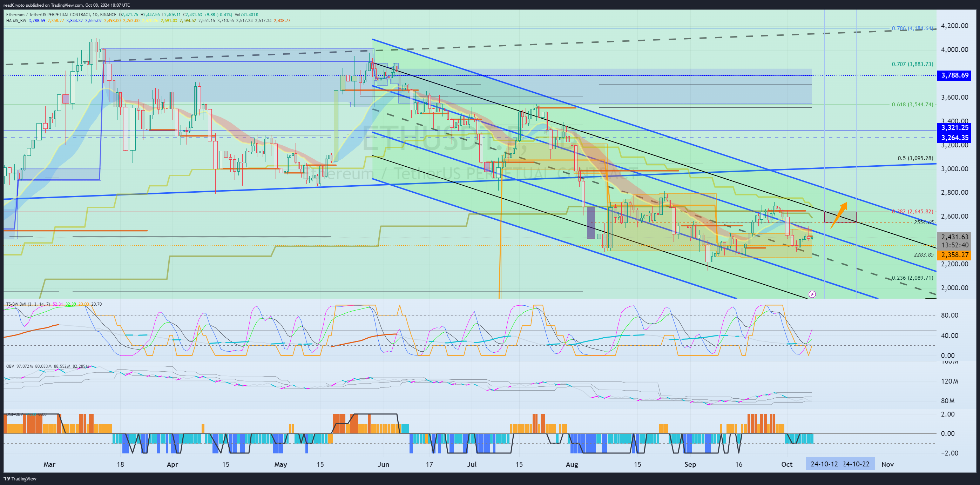
Task: Click the 3,600.00 price scale value
Action: pos(954,98)
